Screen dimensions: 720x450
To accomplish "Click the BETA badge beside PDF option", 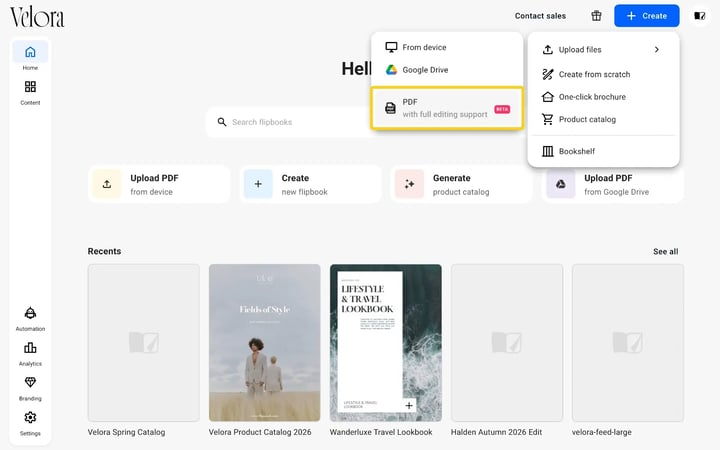I will coord(502,109).
